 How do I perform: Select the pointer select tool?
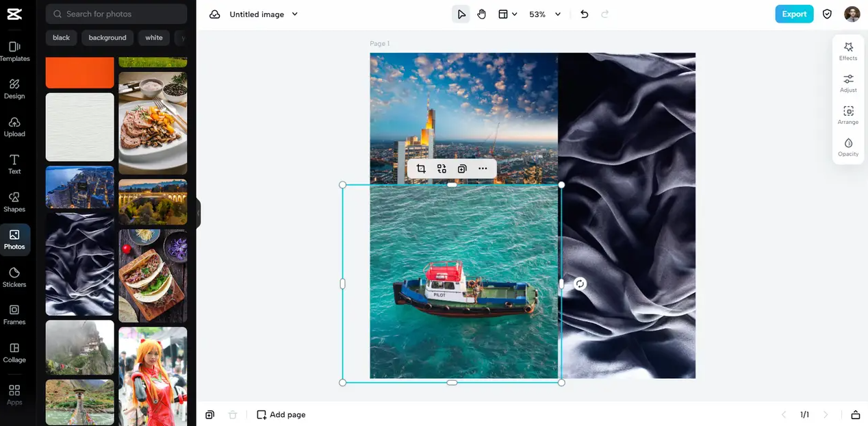coord(461,14)
